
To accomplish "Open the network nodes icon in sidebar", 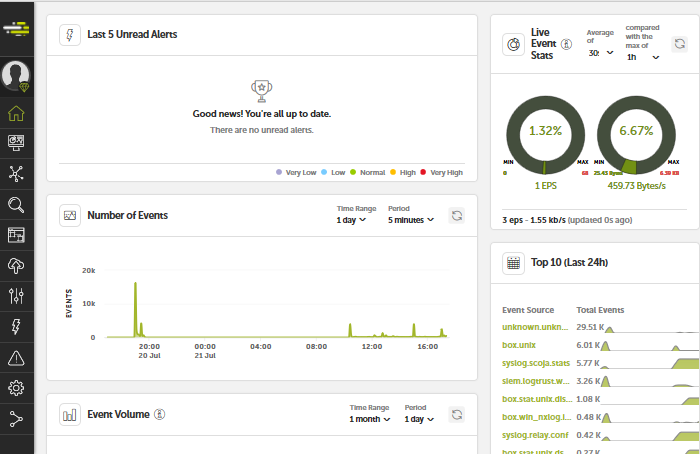I will point(16,173).
